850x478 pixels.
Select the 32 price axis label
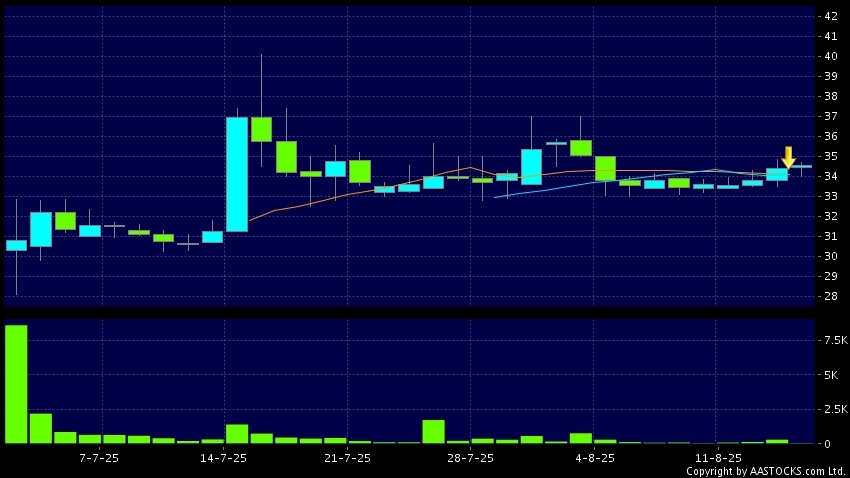(831, 216)
